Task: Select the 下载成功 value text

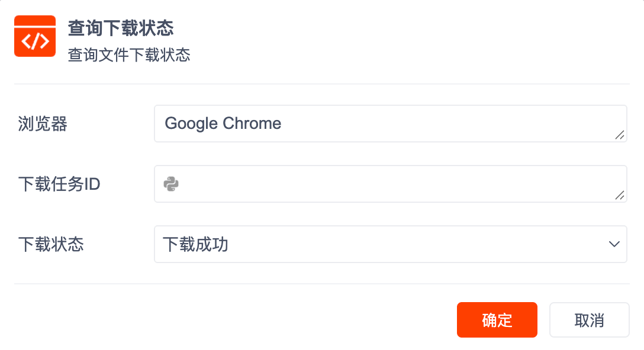Action: [x=195, y=244]
